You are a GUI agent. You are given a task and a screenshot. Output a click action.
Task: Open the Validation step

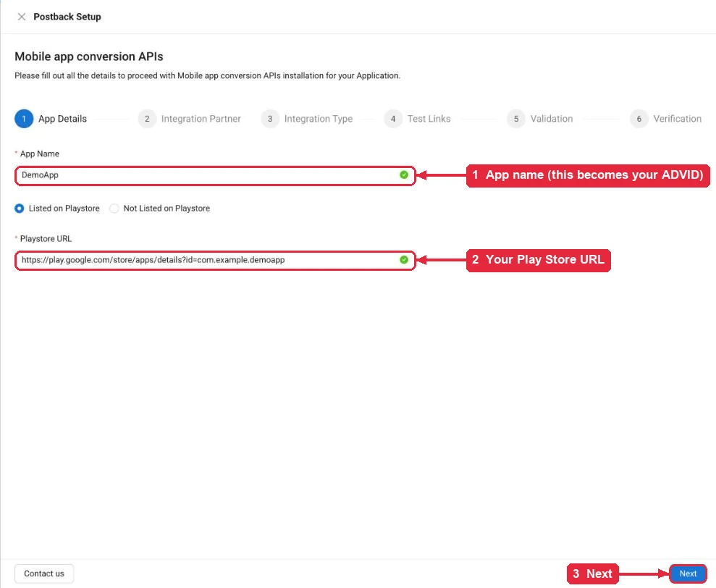pos(540,119)
